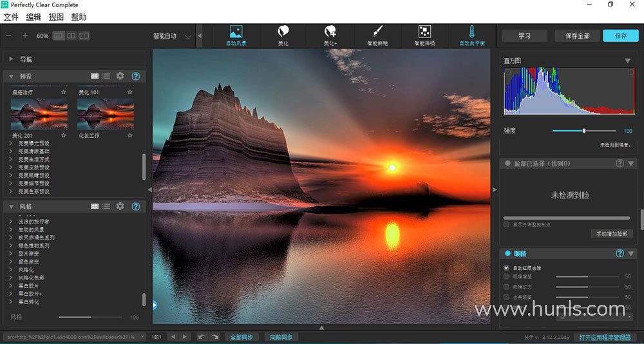Open the 预设 panel settings gear
Viewport: 644px width, 344px height.
(120, 75)
